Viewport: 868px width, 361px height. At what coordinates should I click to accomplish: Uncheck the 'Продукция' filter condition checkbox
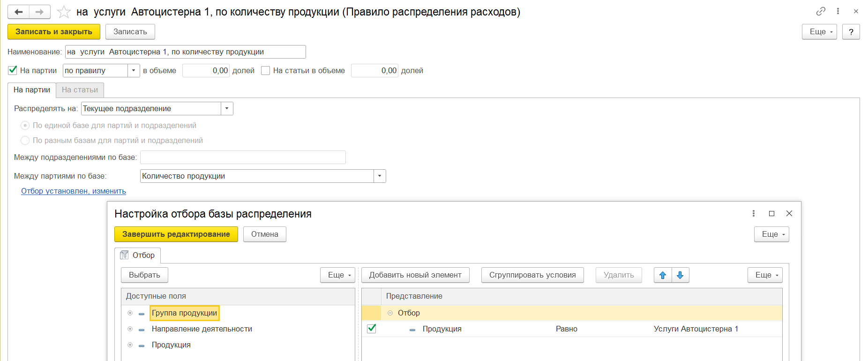(x=372, y=329)
